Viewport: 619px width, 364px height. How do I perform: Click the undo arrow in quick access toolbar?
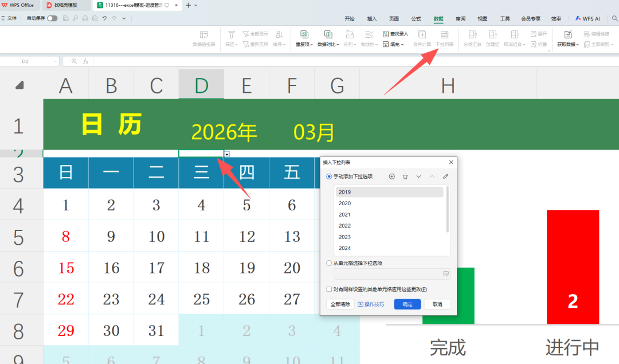click(x=104, y=18)
